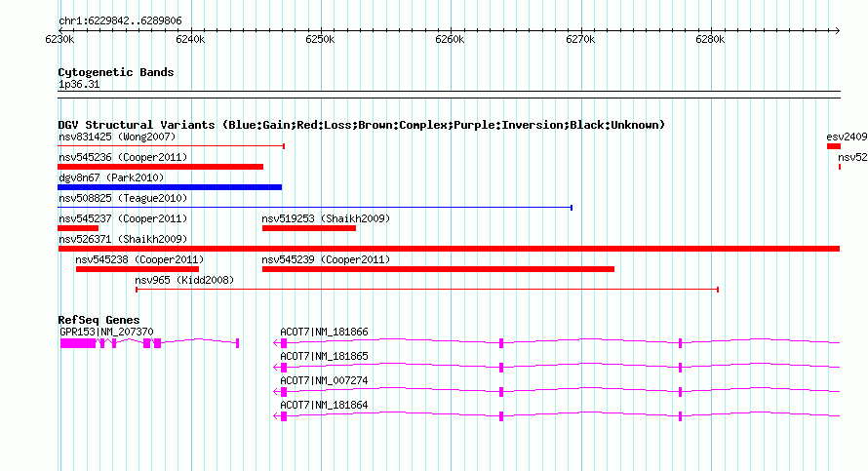Click the thin red nsv965 variant line
The width and height of the screenshot is (868, 471).
(x=427, y=290)
